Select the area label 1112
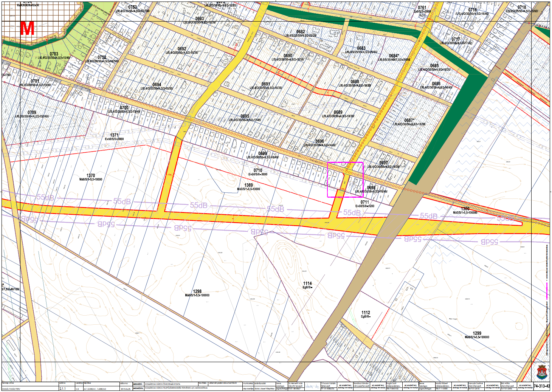The height and width of the screenshot is (392, 552). point(366,313)
